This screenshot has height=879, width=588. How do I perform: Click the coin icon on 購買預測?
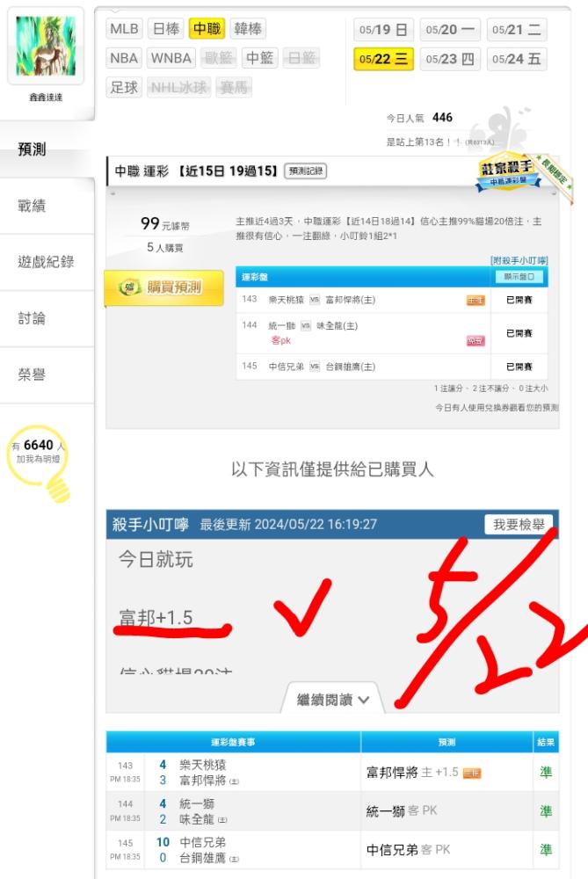129,287
